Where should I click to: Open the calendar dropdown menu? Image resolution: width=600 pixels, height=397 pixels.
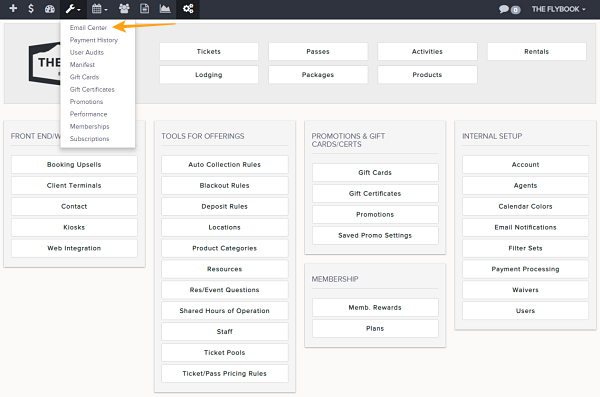[99, 9]
